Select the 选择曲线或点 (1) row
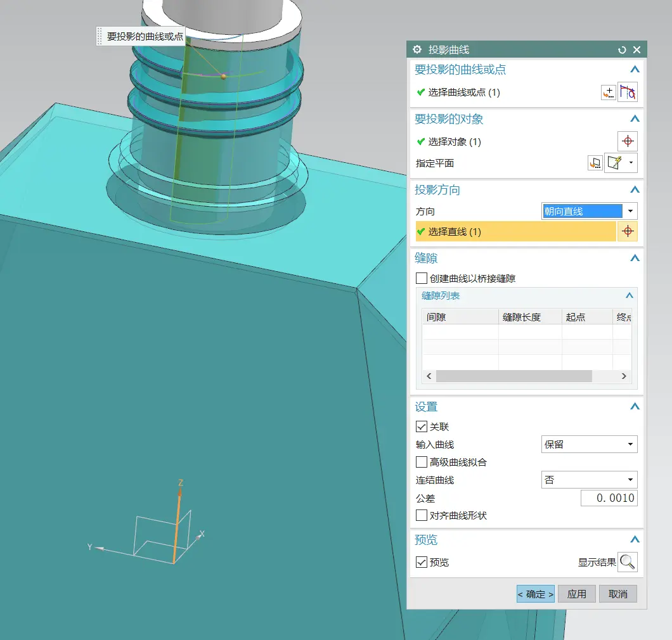This screenshot has width=672, height=640. tap(507, 92)
